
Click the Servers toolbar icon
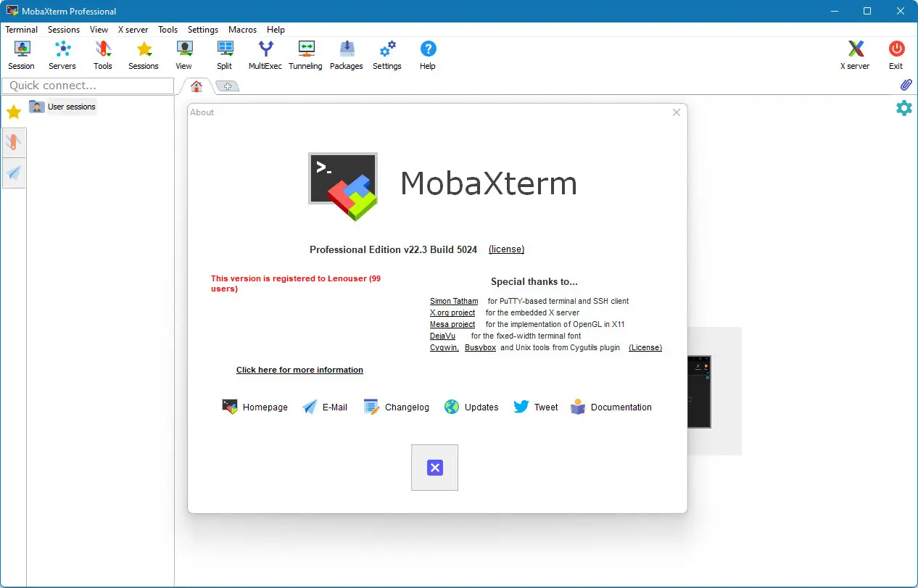tap(62, 55)
